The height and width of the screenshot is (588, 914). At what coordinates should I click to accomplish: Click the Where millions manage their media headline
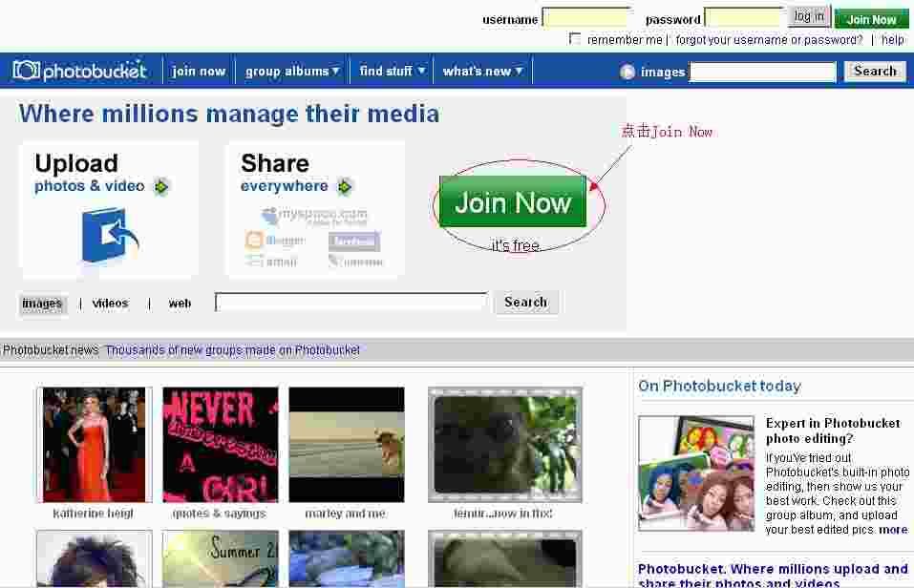coord(229,114)
